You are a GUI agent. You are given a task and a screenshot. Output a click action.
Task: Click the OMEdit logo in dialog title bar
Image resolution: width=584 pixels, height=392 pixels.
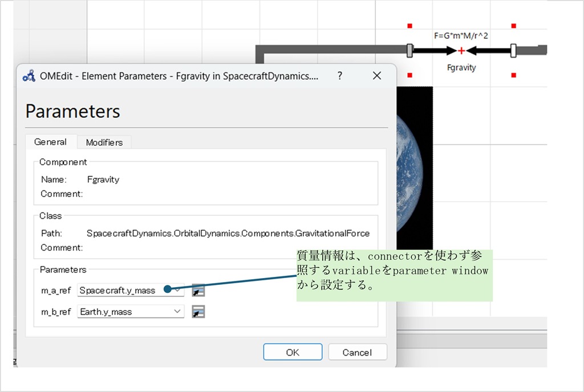pyautogui.click(x=29, y=76)
